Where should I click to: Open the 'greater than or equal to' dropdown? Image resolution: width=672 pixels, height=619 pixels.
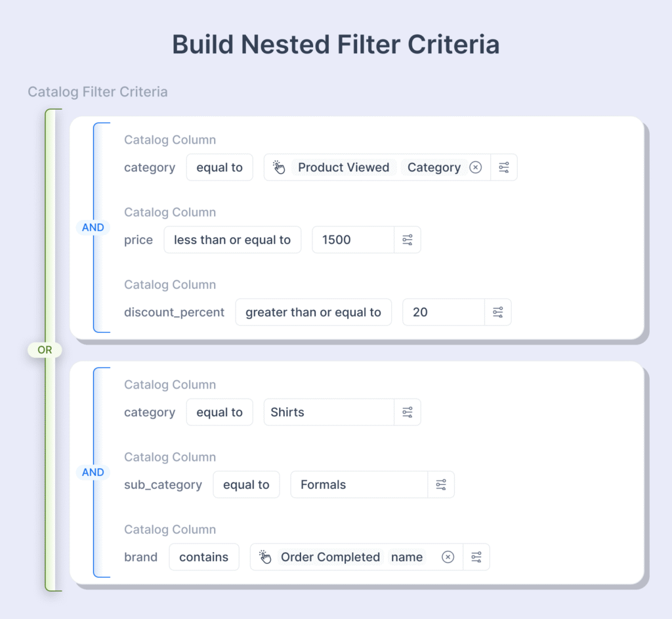pos(313,312)
